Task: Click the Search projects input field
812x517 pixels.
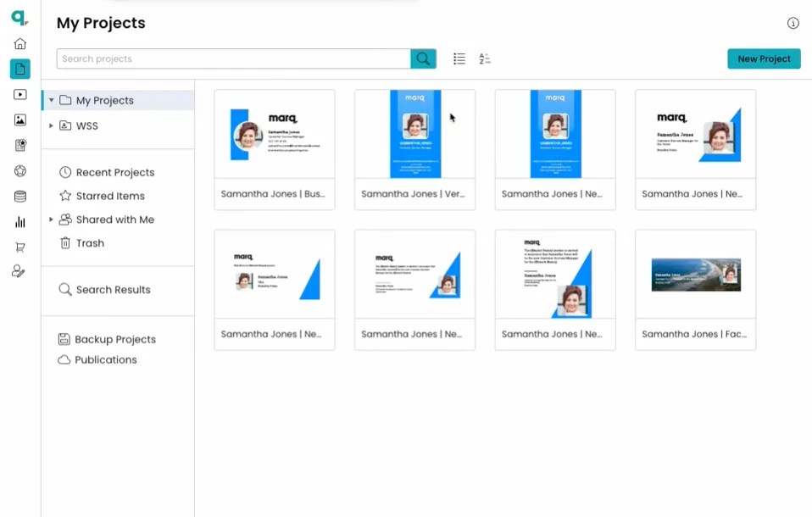Action: pyautogui.click(x=233, y=58)
